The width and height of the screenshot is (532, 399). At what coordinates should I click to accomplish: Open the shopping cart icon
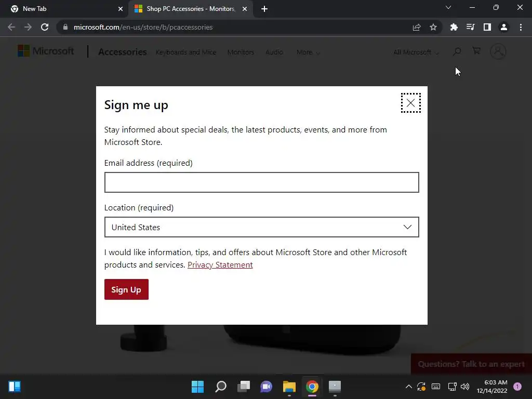pyautogui.click(x=476, y=51)
